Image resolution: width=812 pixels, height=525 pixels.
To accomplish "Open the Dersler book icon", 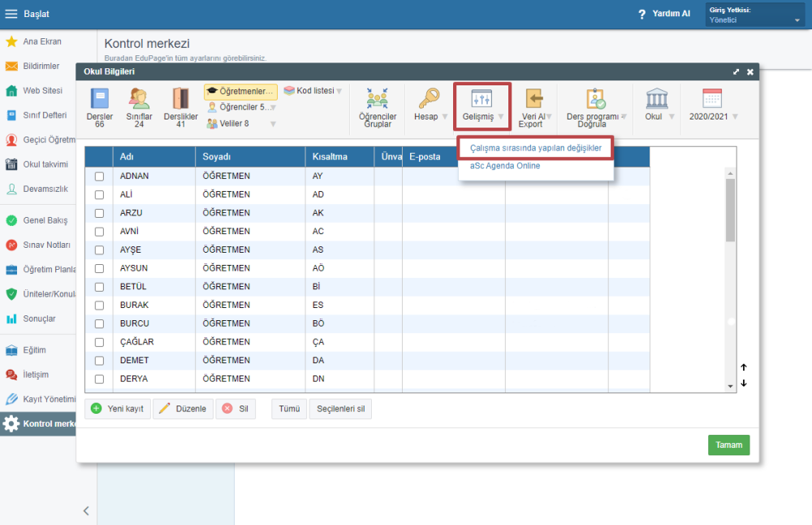I will point(99,99).
